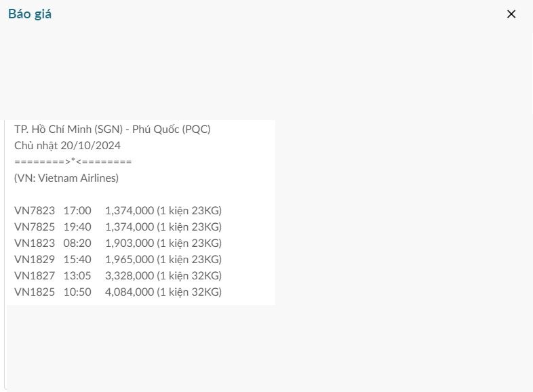Click the 19:40 departure time
The image size is (533, 392).
coord(77,227)
